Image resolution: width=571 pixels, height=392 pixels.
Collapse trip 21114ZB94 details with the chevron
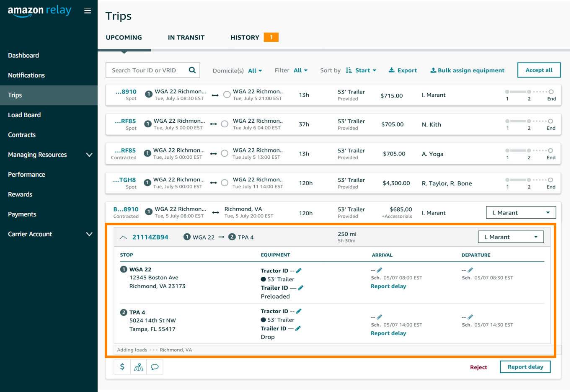point(123,237)
